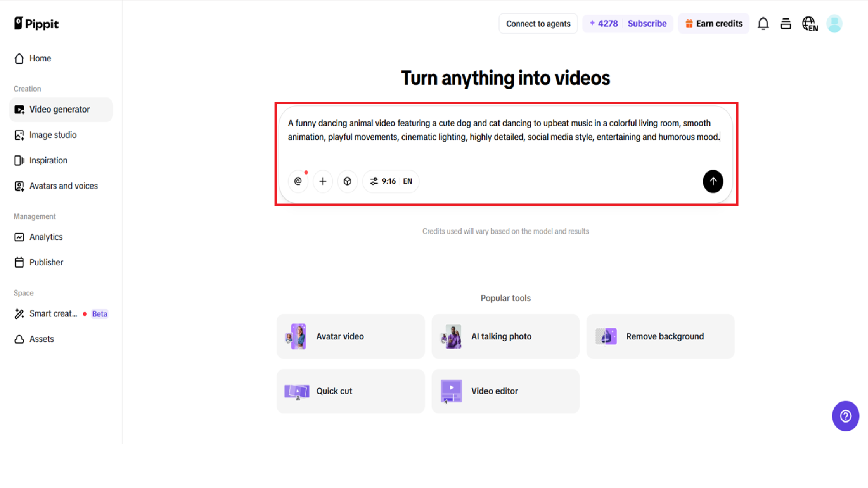Click the Home house icon
Image resolution: width=868 pixels, height=488 pixels.
coord(19,59)
